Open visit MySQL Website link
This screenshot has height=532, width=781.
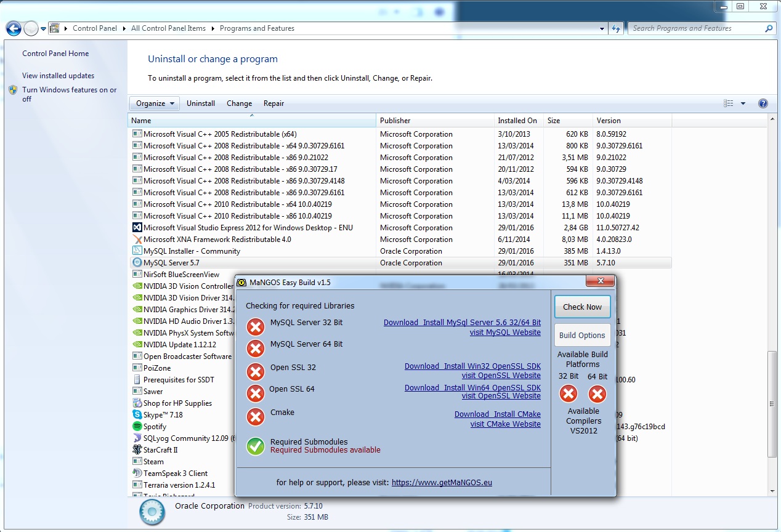click(x=505, y=332)
